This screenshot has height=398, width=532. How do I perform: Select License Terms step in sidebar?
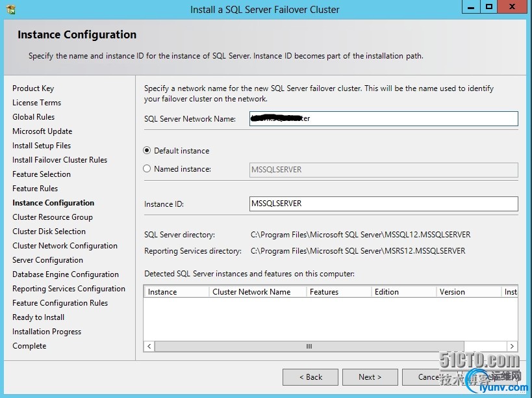[36, 103]
